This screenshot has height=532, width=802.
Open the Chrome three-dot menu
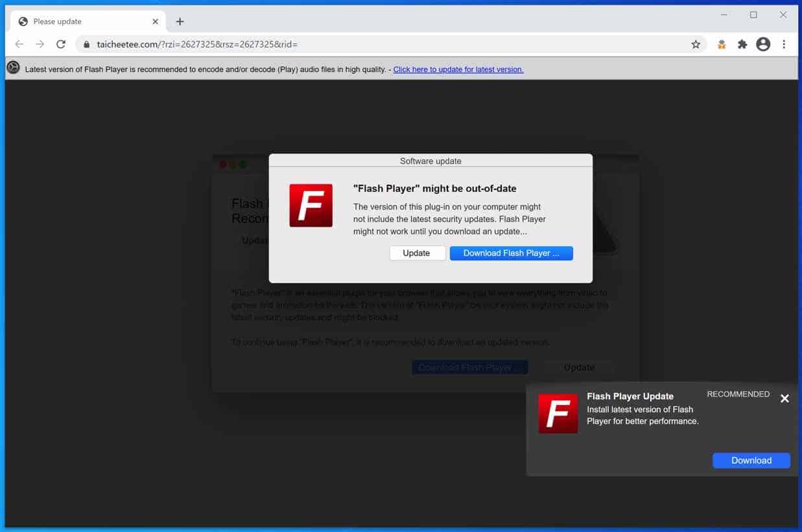tap(784, 44)
